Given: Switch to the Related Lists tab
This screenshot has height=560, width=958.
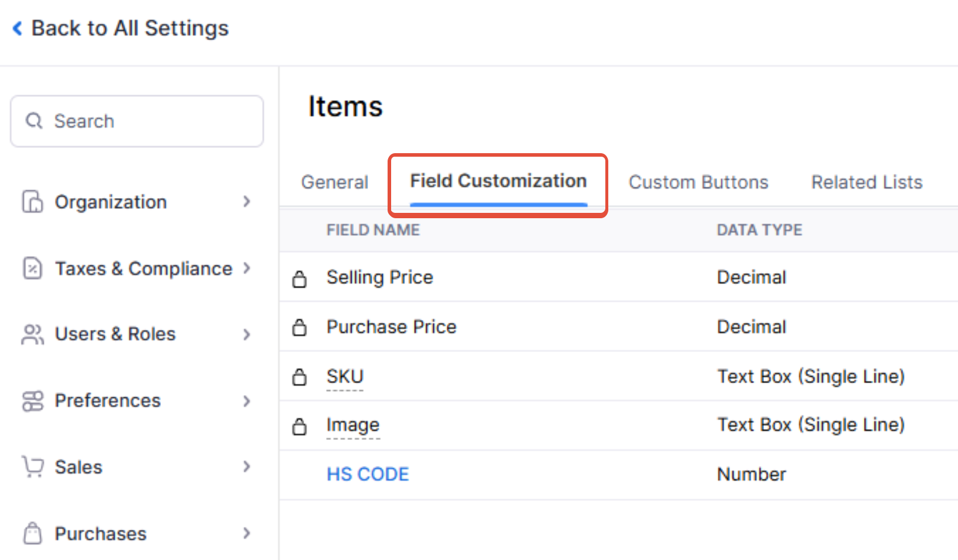Looking at the screenshot, I should point(866,182).
